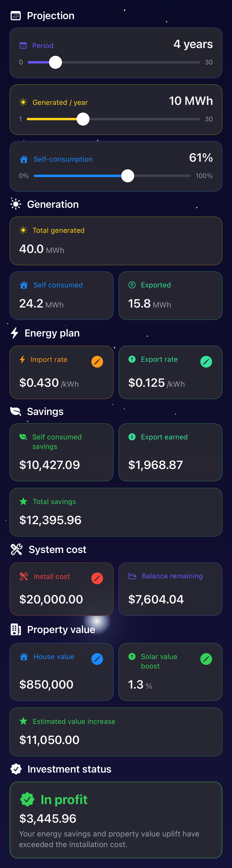
Task: Edit the import rate via orange pencil icon
Action: point(97,362)
